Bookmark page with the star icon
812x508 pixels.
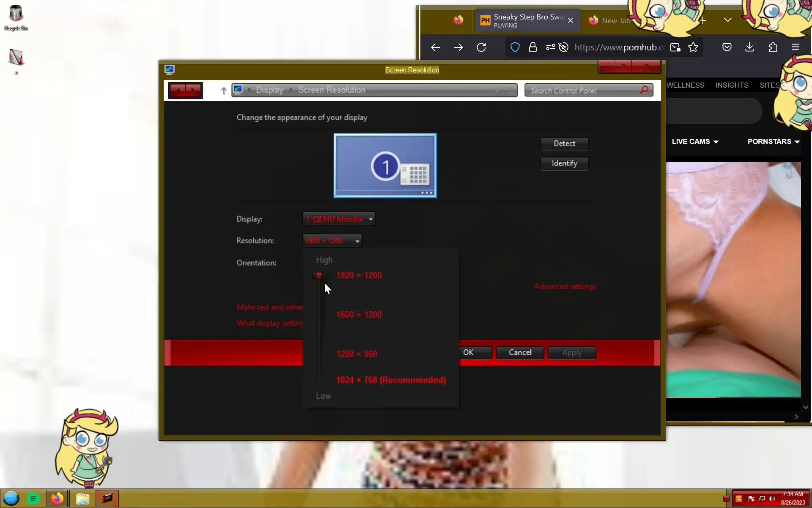[693, 47]
